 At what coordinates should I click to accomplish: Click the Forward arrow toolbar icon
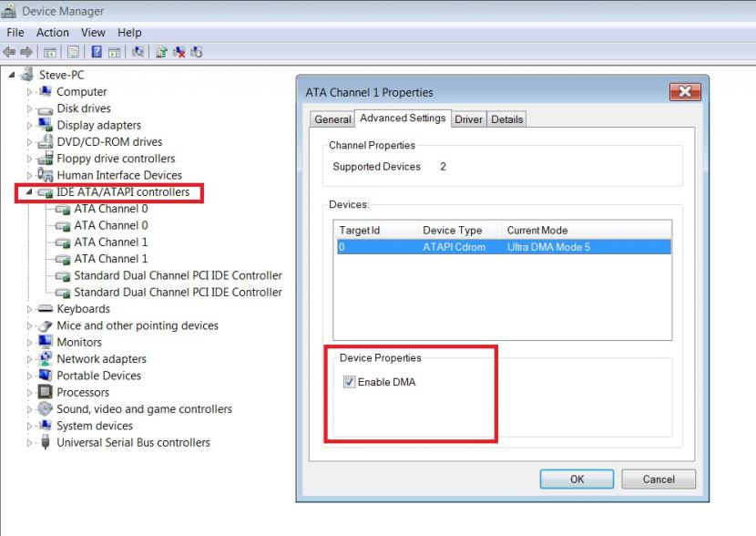tap(26, 52)
